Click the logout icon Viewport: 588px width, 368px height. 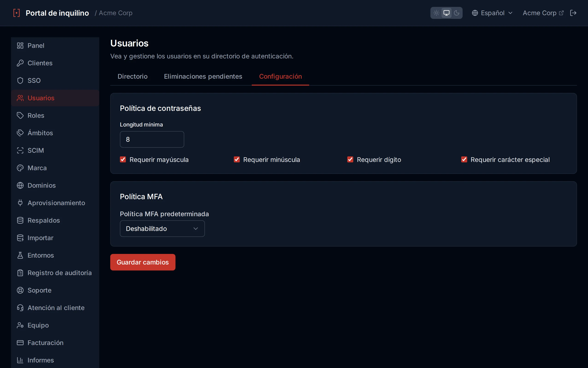tap(573, 13)
